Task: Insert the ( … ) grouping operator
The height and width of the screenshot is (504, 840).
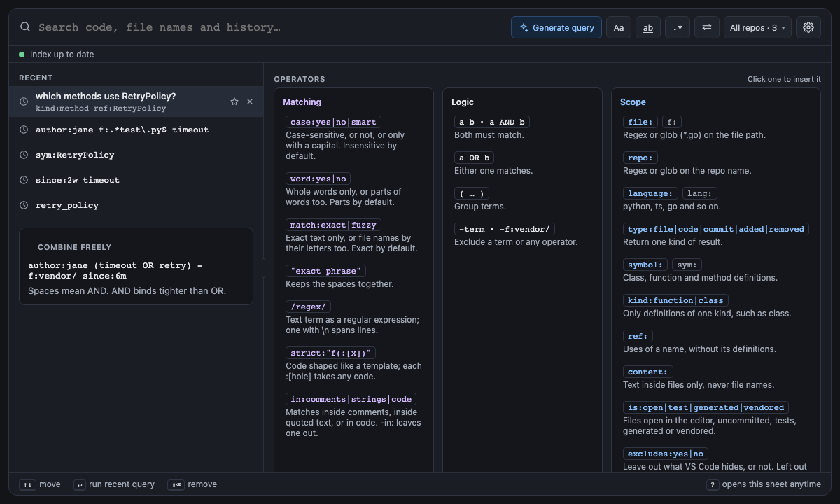Action: 472,193
